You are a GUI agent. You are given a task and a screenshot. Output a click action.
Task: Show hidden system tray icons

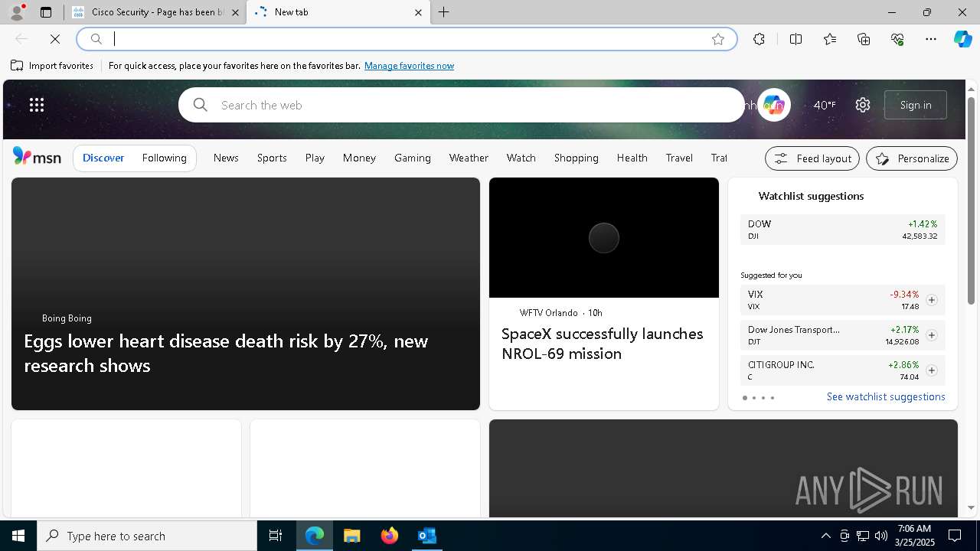(x=825, y=536)
